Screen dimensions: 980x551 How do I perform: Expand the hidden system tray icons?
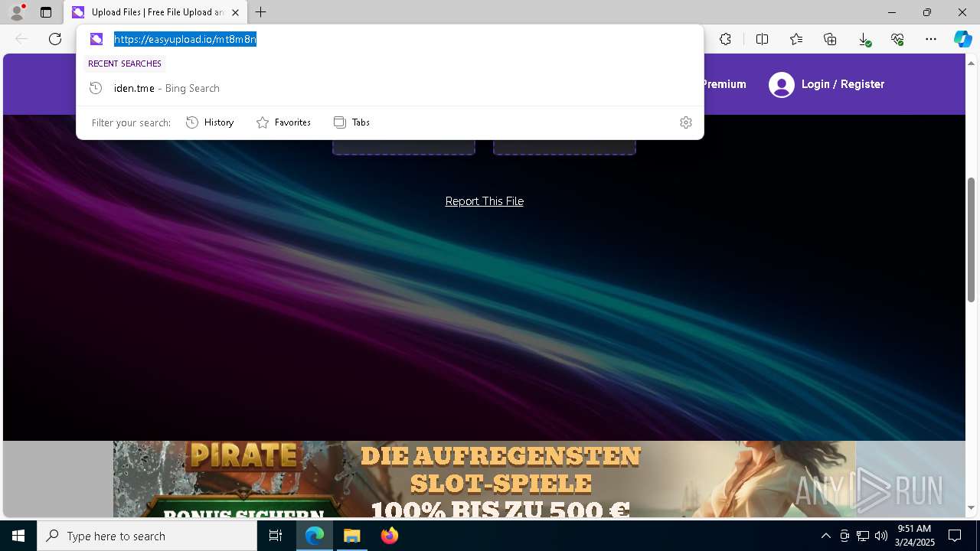[825, 536]
